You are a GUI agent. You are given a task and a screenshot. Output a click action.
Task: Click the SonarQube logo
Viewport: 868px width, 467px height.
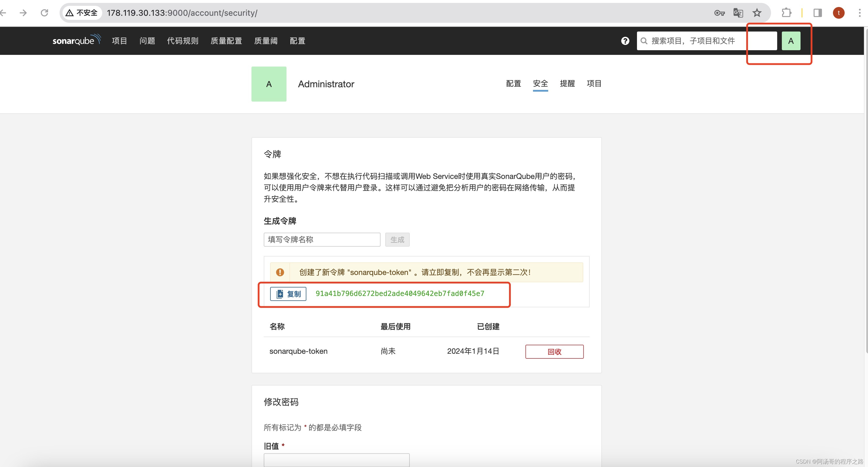pos(77,40)
